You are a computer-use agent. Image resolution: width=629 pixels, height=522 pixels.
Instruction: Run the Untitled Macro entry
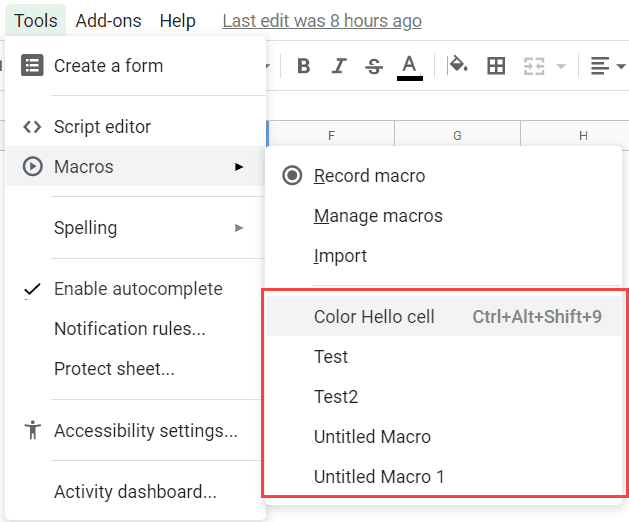(x=443, y=437)
